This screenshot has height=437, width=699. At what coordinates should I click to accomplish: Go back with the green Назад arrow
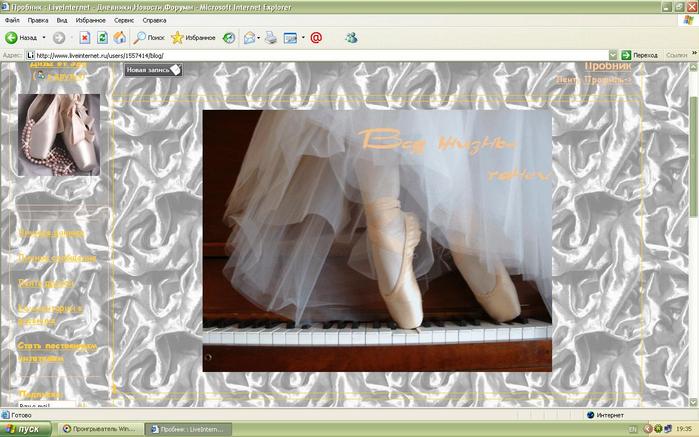click(21, 38)
